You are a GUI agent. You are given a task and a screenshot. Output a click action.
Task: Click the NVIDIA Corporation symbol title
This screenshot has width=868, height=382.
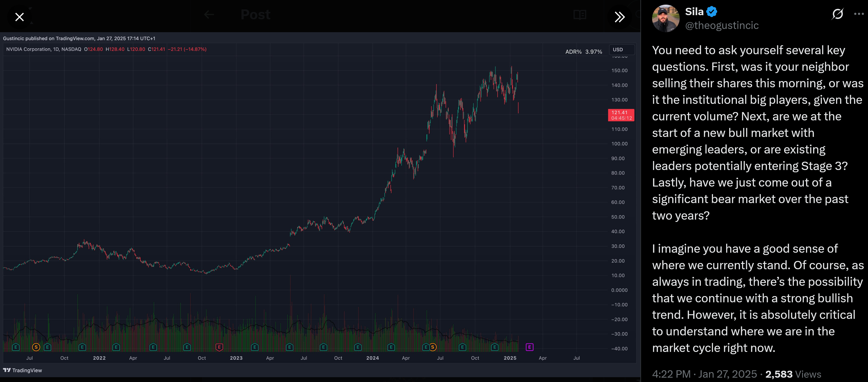click(28, 49)
